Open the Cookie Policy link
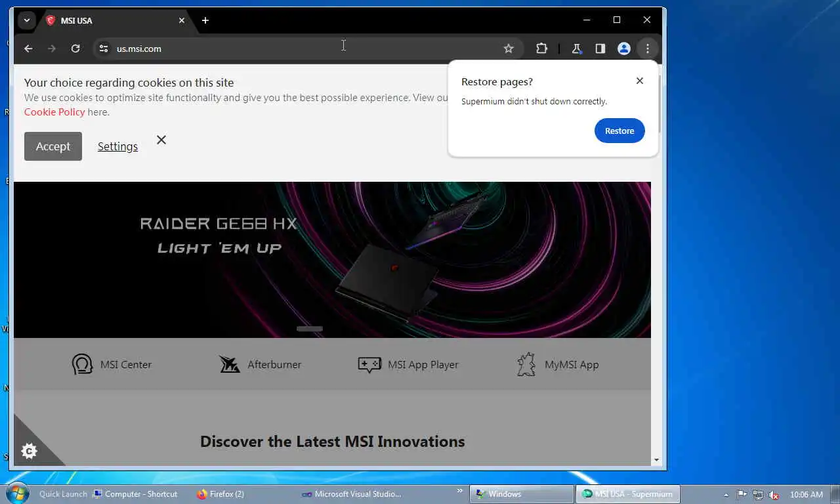The height and width of the screenshot is (504, 840). click(x=54, y=112)
